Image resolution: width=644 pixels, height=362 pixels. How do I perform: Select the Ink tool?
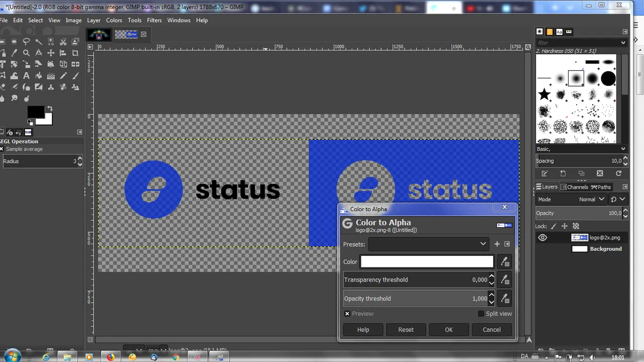[x=26, y=87]
